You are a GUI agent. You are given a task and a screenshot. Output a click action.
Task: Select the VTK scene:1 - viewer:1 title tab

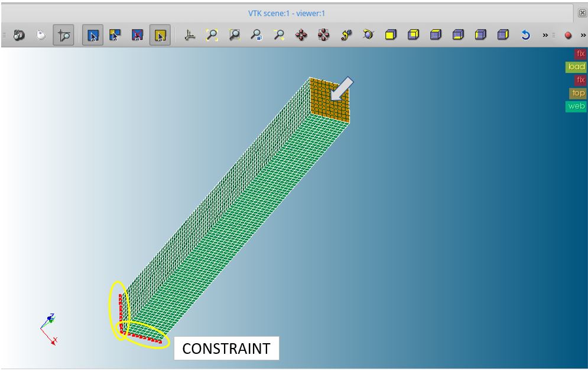286,13
